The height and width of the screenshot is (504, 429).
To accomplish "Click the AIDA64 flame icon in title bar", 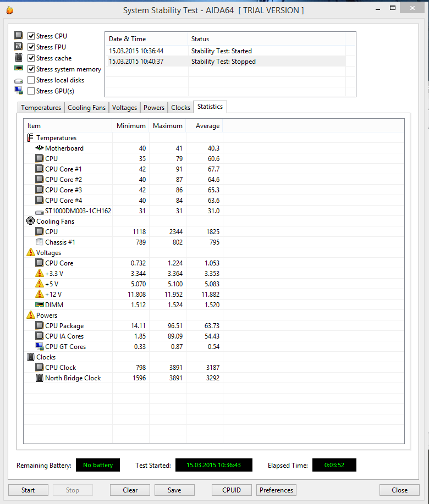I will 10,10.
